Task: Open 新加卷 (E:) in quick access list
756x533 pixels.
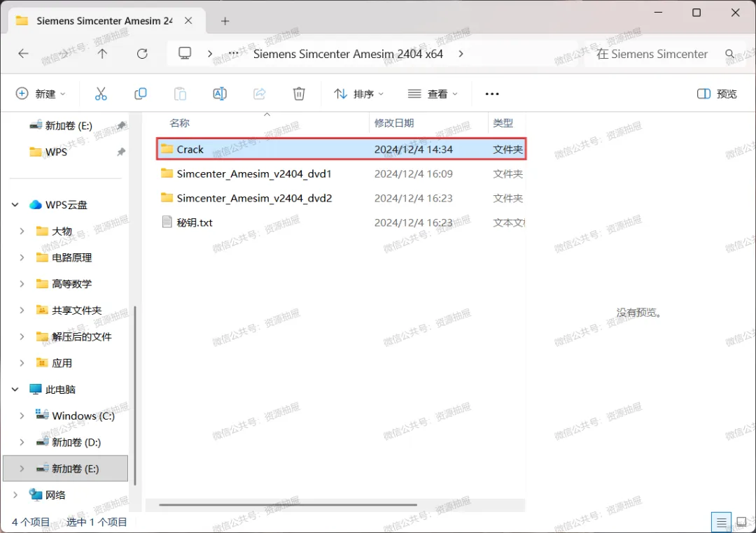Action: tap(69, 126)
